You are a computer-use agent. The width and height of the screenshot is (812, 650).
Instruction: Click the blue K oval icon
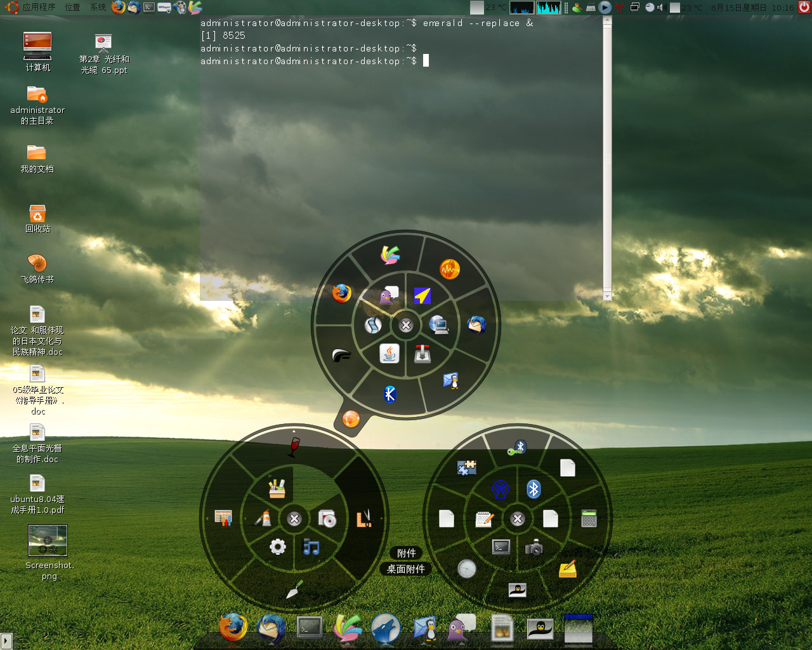[x=390, y=394]
